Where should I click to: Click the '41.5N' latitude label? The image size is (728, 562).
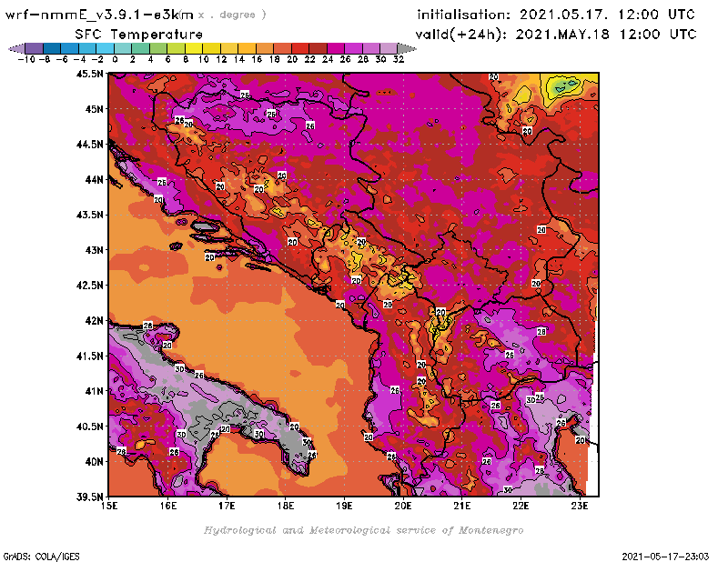click(x=89, y=356)
